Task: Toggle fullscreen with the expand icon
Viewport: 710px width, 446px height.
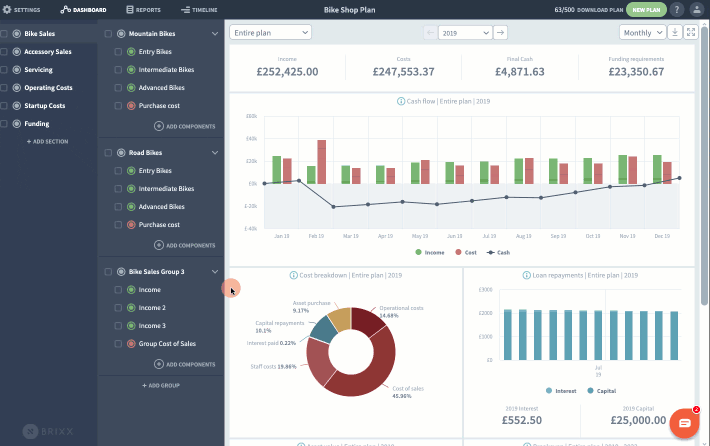Action: [691, 33]
